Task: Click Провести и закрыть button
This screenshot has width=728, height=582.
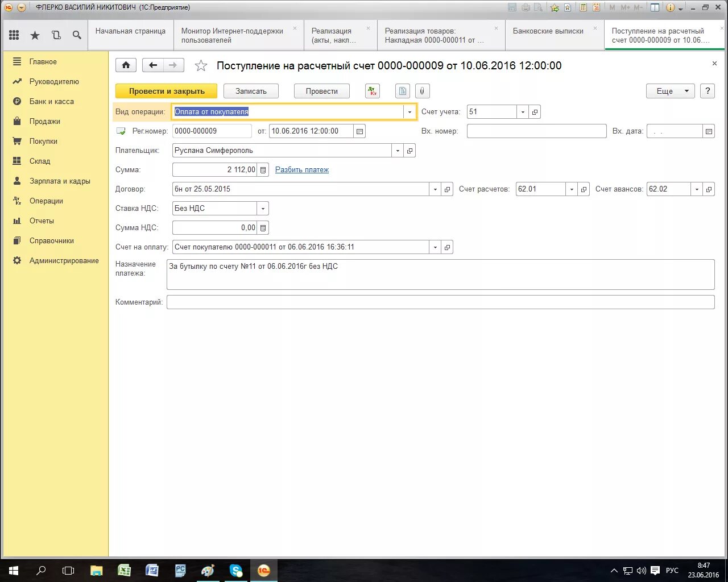Action: (166, 91)
